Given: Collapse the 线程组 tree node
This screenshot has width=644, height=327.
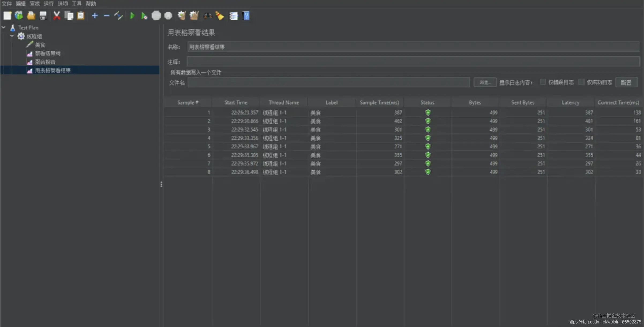Looking at the screenshot, I should [x=12, y=36].
